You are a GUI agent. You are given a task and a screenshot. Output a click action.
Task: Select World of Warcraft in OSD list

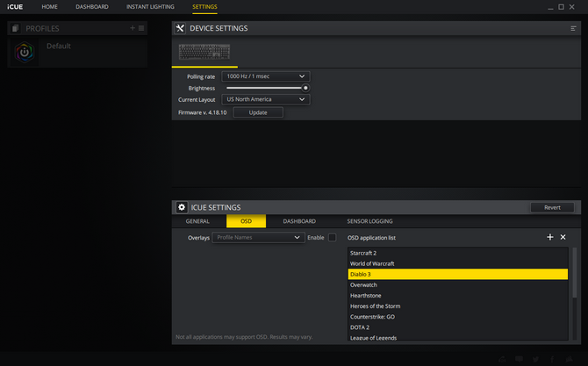[457, 263]
